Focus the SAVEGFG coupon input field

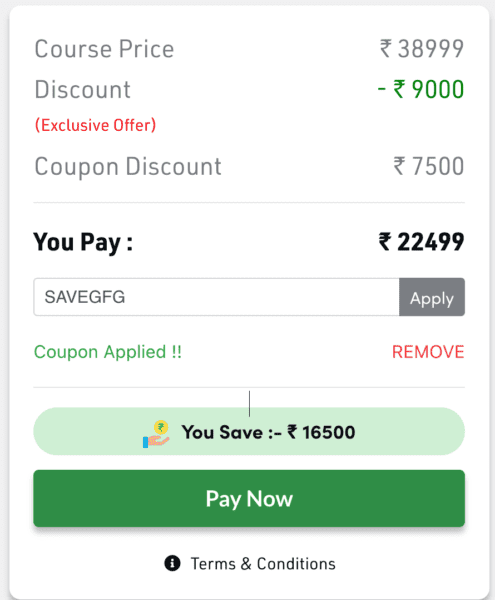click(x=217, y=297)
